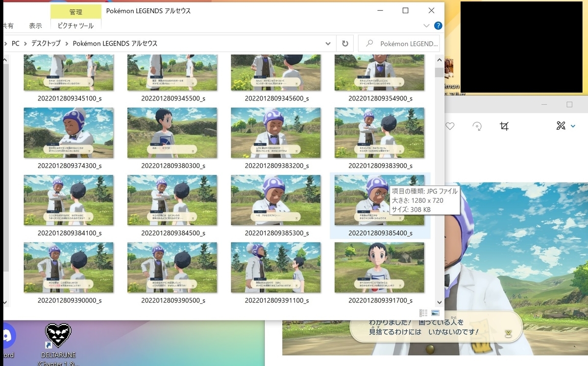Click the file name 2022012809385400_s
588x366 pixels.
pyautogui.click(x=380, y=233)
